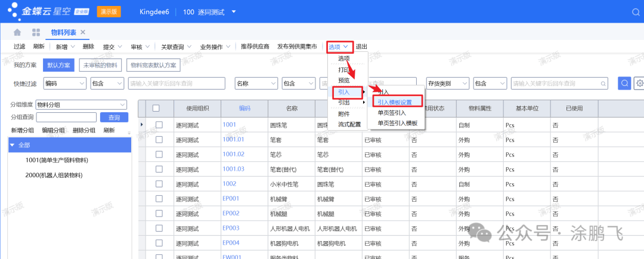Collapse the 全部 tree node arrow
Screen dimensions: 644x259
[x=13, y=145]
